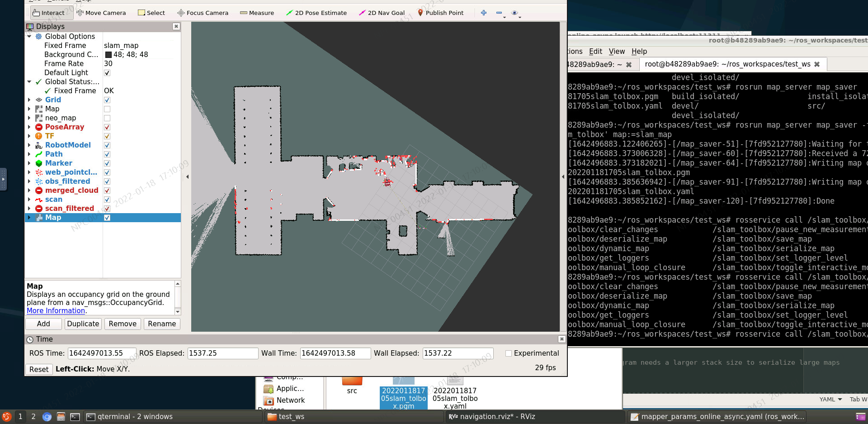Open the Measure tool
868x424 pixels.
256,13
